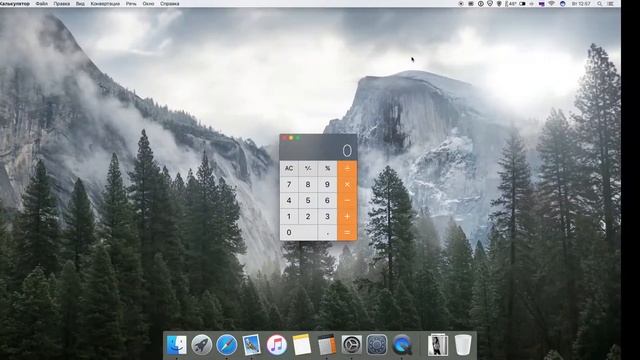Open Spotlight search in menu bar

pyautogui.click(x=600, y=4)
